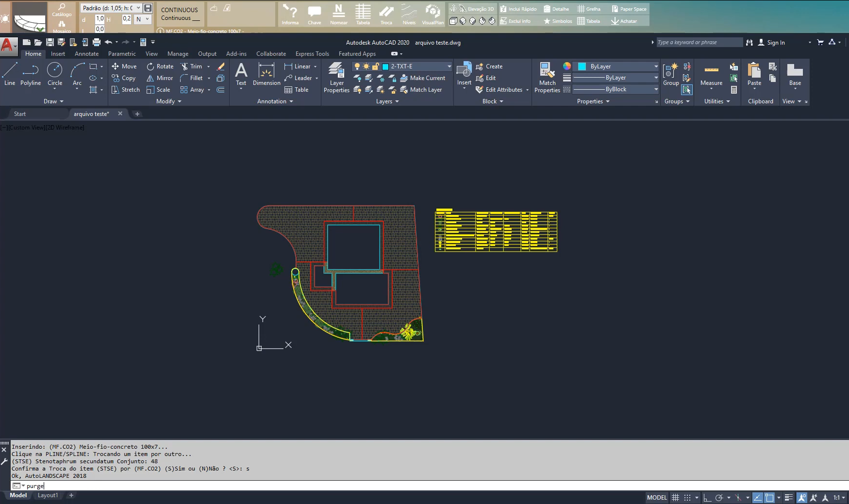The height and width of the screenshot is (504, 849).
Task: Click the cyan layer color swatch
Action: coord(385,66)
